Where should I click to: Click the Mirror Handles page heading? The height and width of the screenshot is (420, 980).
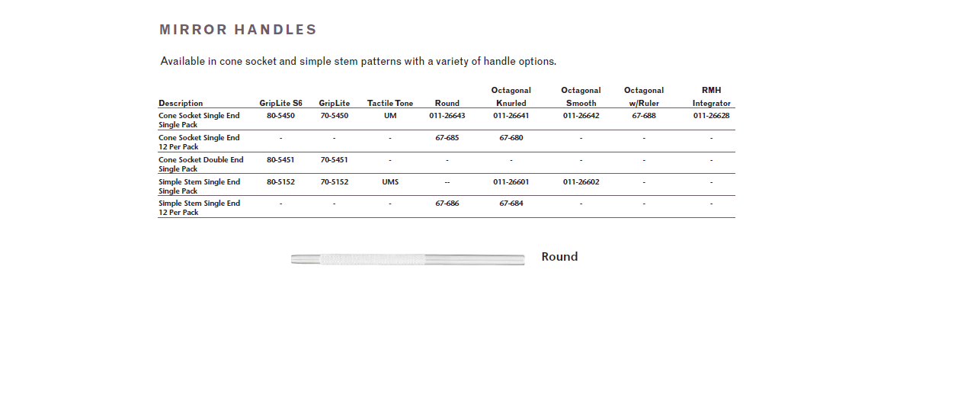[x=238, y=30]
